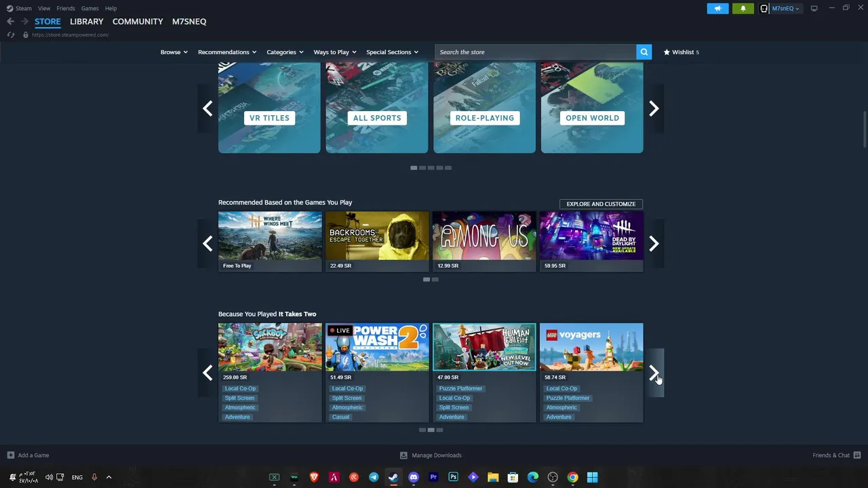Screen dimensions: 868x488
Task: Select first page dot of categories carousel
Action: (414, 167)
